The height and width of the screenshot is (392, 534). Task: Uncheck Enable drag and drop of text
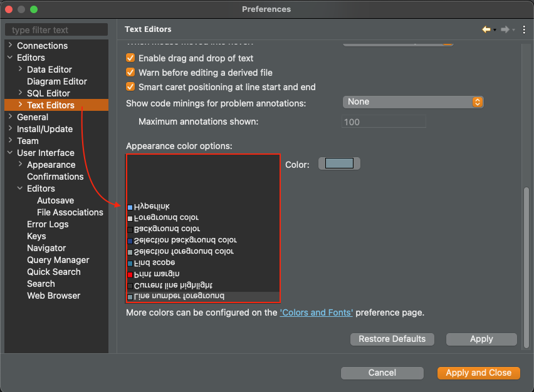pos(129,58)
